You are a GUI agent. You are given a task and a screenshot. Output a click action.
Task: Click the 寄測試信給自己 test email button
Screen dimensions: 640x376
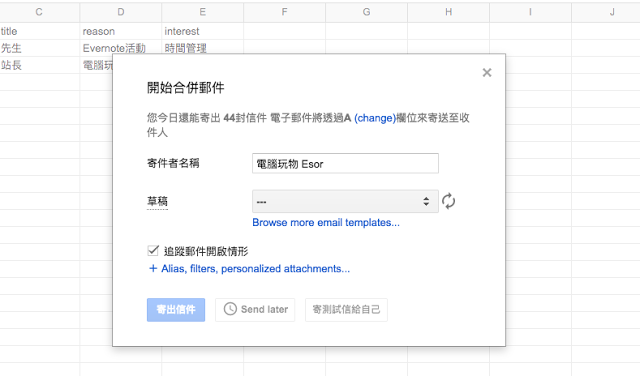[x=346, y=310]
